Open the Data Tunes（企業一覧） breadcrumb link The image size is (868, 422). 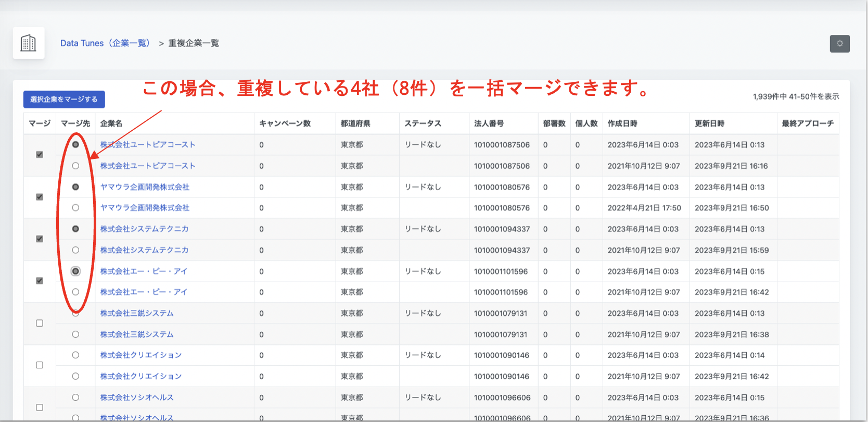[x=105, y=43]
